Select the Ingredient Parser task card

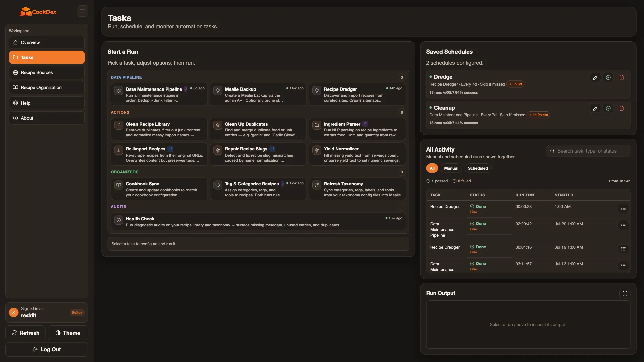tap(357, 129)
